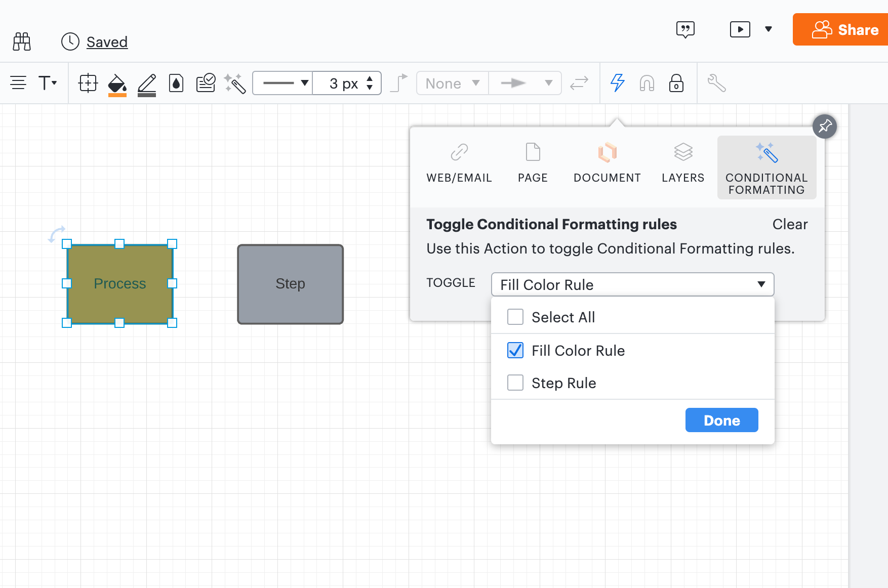Click the orange Share button

pyautogui.click(x=840, y=29)
